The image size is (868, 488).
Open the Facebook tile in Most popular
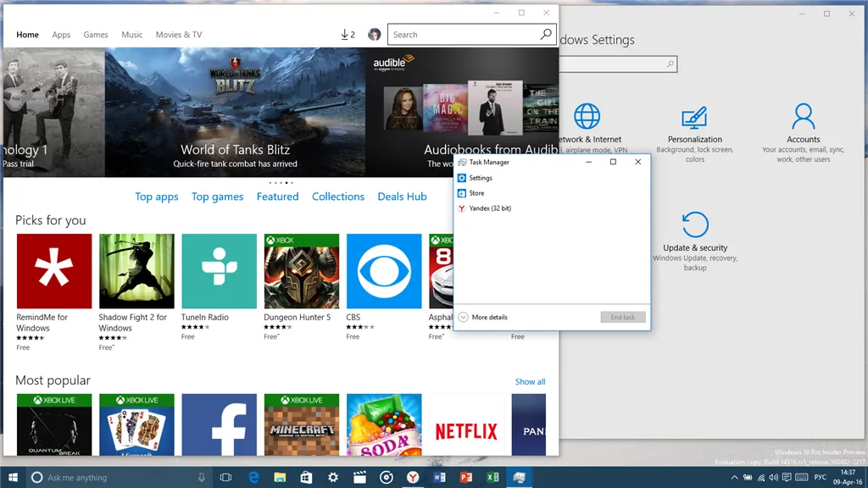(x=220, y=425)
